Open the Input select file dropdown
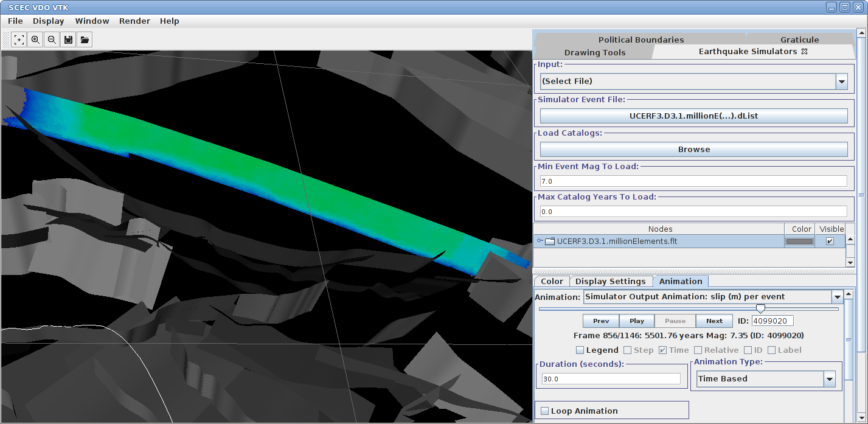Screen dimensions: 868x424 coord(841,82)
